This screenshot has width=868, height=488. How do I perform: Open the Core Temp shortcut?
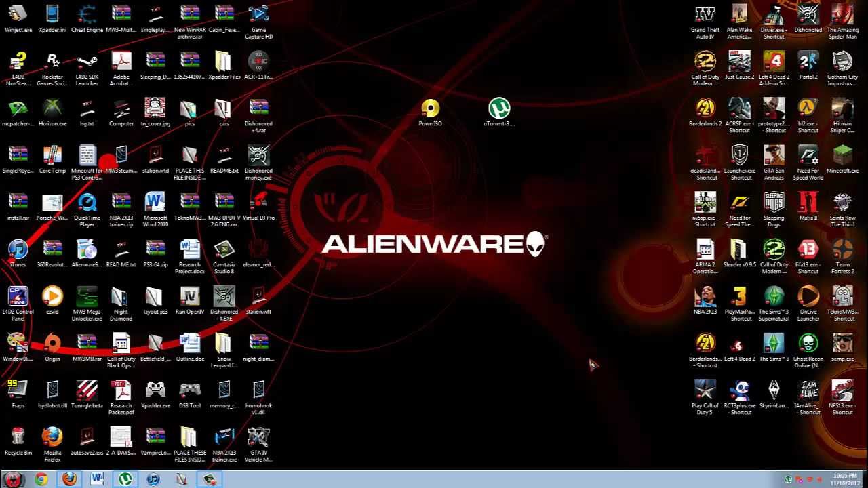pos(52,159)
